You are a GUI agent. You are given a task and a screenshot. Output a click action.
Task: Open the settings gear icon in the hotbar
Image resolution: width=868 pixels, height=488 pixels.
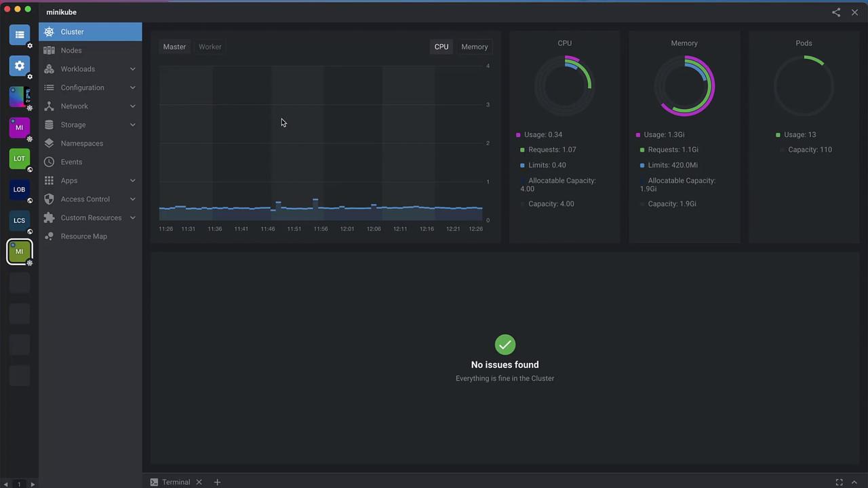tap(19, 66)
